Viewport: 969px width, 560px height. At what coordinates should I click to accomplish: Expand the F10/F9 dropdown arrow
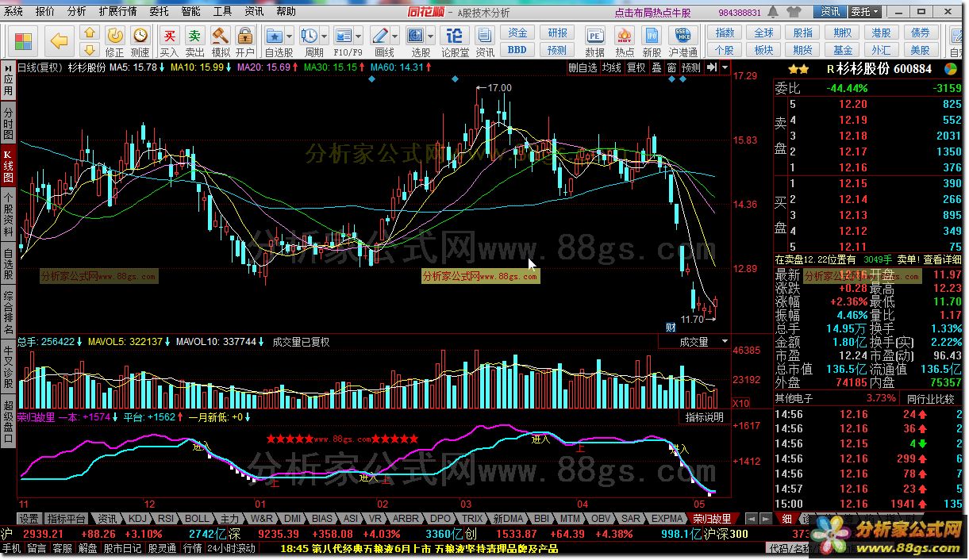click(x=360, y=36)
